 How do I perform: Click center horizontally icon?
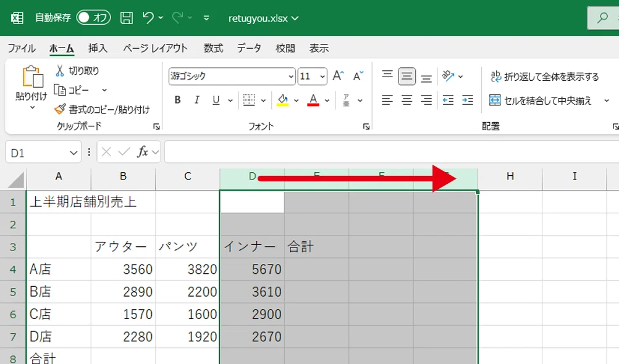click(406, 100)
